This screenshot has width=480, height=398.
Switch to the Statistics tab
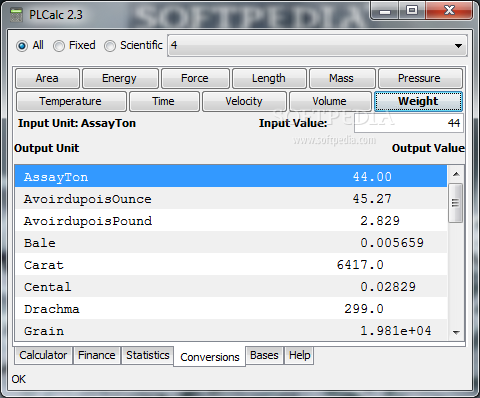click(148, 355)
